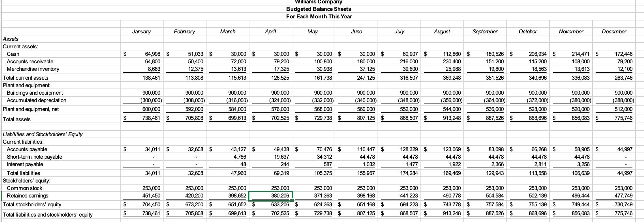Select February common stock 253,000
The width and height of the screenshot is (644, 222).
(x=194, y=188)
